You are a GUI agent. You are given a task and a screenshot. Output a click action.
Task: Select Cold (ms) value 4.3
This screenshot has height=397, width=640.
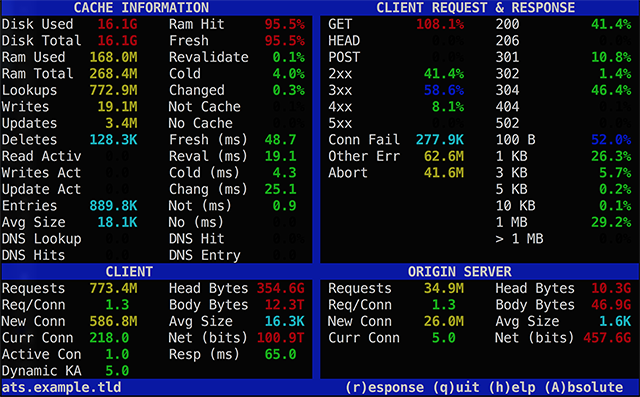pyautogui.click(x=284, y=173)
